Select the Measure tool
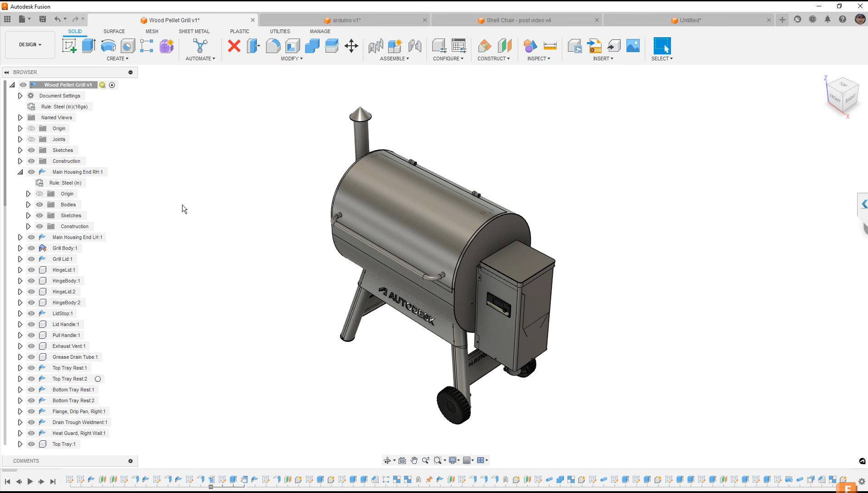This screenshot has height=493, width=868. coord(550,46)
